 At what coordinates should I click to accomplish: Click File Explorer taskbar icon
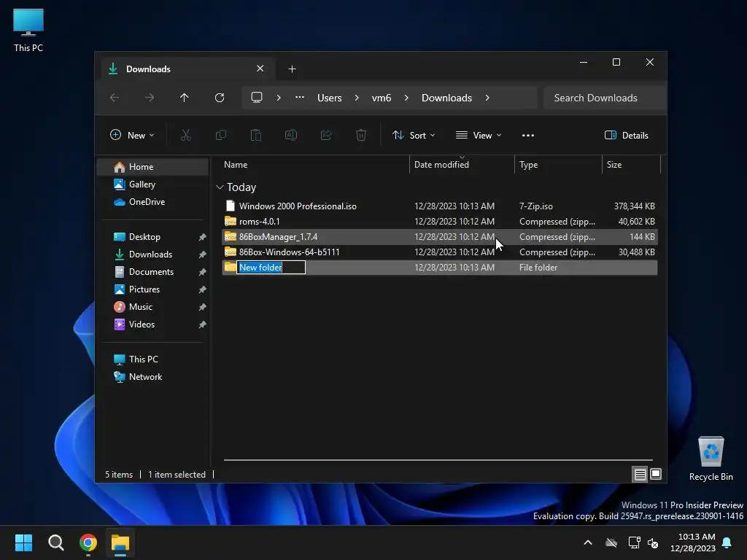tap(120, 542)
